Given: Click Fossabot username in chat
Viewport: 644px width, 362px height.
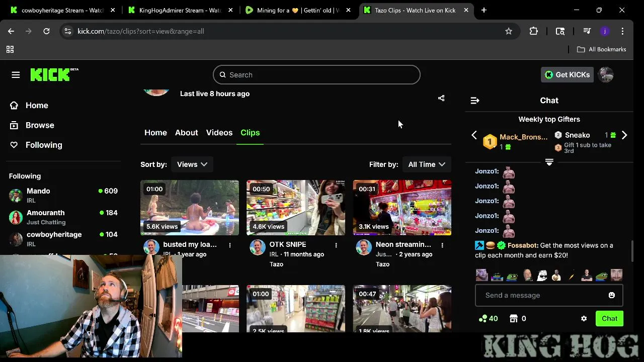Looking at the screenshot, I should 523,245.
